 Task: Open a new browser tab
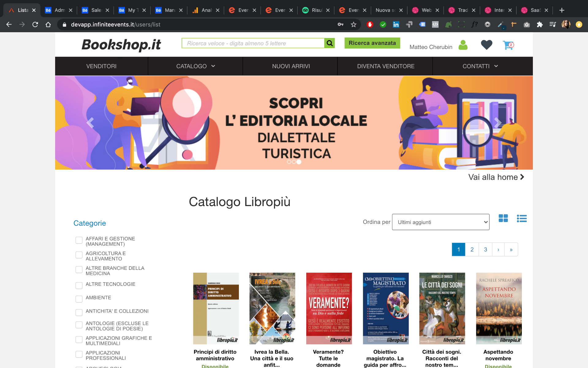562,10
